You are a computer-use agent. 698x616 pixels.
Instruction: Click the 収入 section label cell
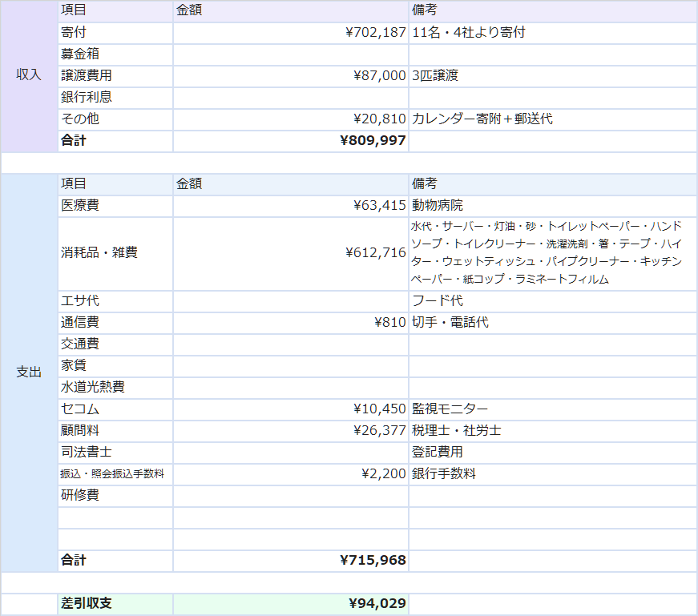click(29, 75)
